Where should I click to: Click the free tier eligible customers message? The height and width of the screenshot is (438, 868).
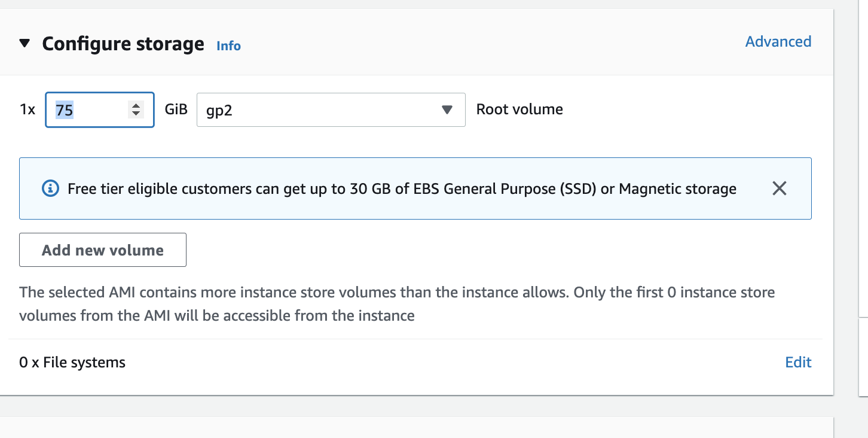pos(402,189)
